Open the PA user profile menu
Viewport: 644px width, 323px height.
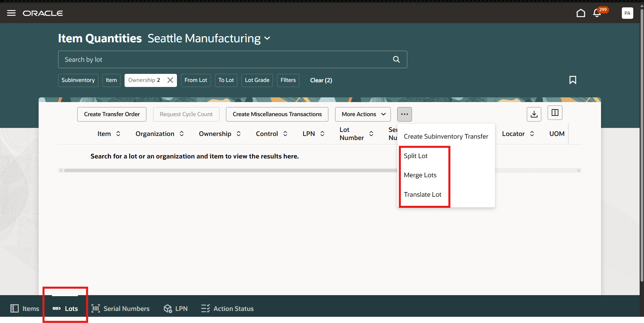[627, 13]
